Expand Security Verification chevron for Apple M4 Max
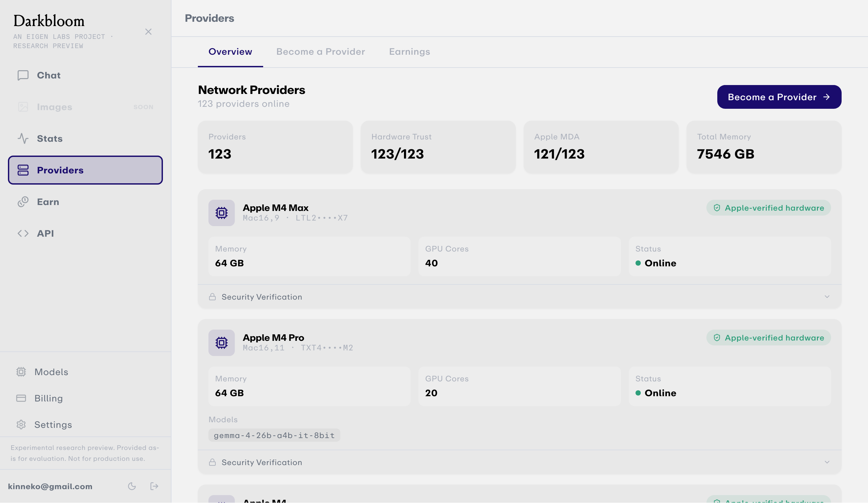The image size is (868, 503). 827,297
